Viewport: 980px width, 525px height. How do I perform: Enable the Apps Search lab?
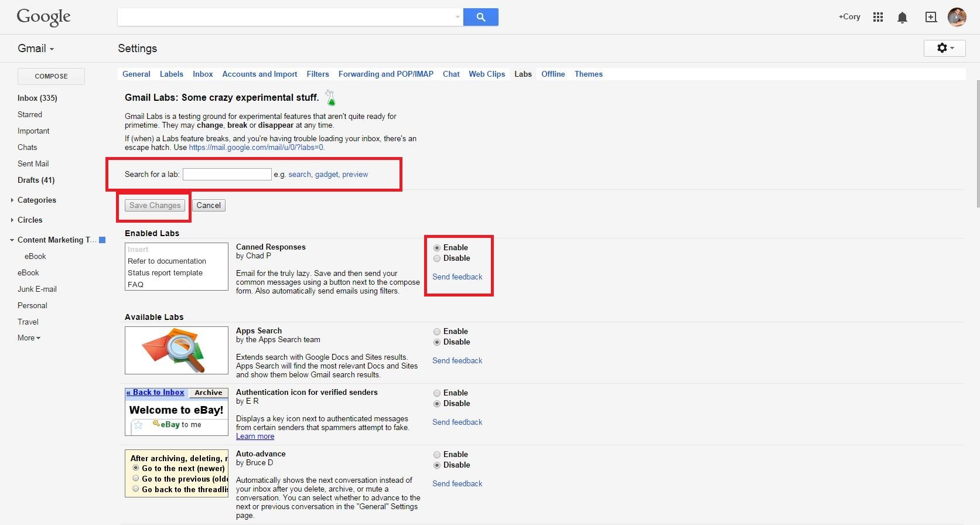437,332
